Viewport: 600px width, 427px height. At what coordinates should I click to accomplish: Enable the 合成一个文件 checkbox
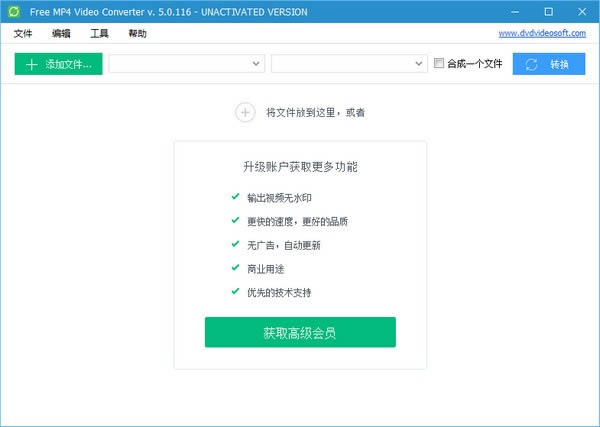(439, 63)
